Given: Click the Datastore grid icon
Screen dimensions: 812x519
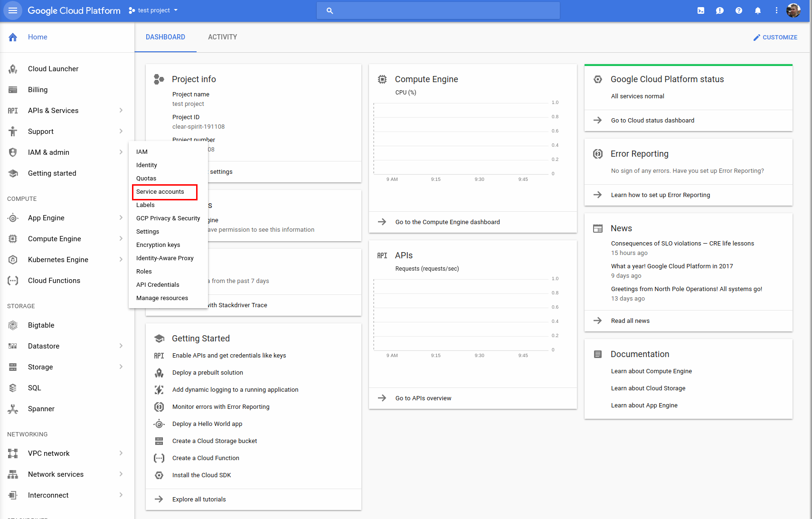Looking at the screenshot, I should (13, 346).
